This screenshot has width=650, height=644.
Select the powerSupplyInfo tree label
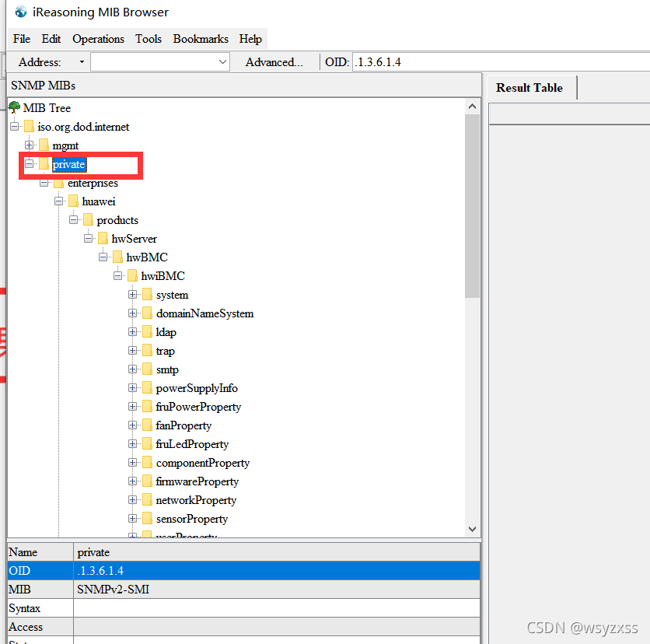197,388
